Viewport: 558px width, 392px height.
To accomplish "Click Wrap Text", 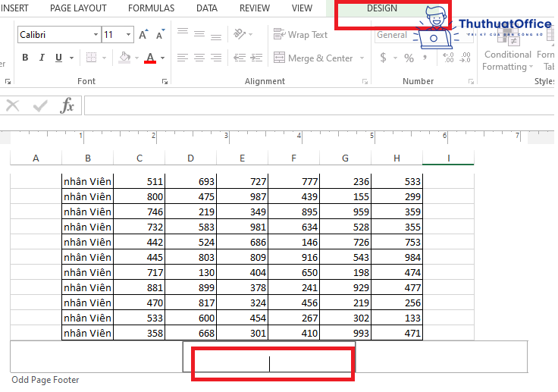I will [x=300, y=35].
